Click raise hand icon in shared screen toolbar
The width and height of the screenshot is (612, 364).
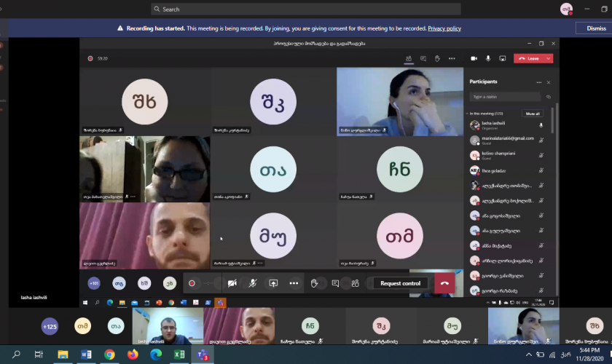(x=438, y=58)
